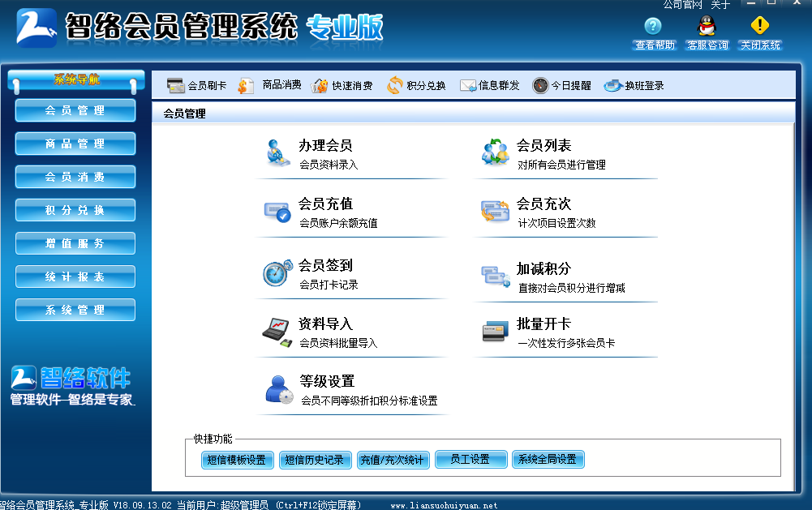This screenshot has height=510, width=812.
Task: Click the 会员列表 title text
Action: pos(543,145)
